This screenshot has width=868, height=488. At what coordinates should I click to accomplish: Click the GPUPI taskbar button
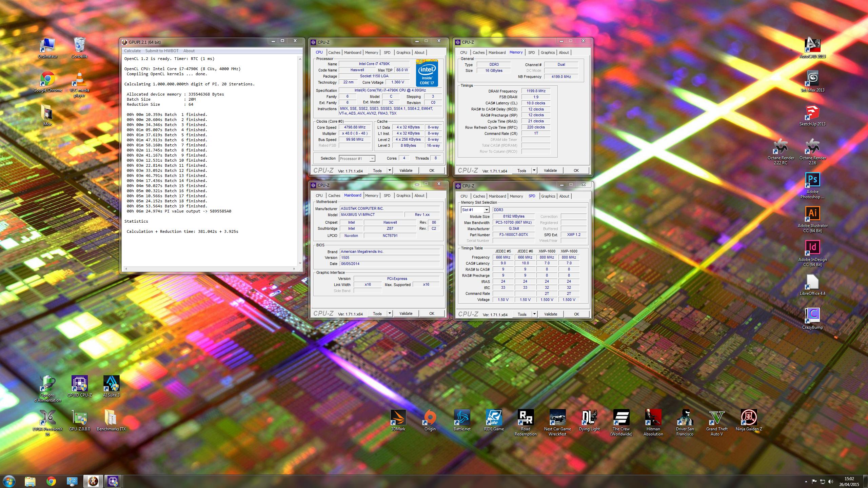93,481
